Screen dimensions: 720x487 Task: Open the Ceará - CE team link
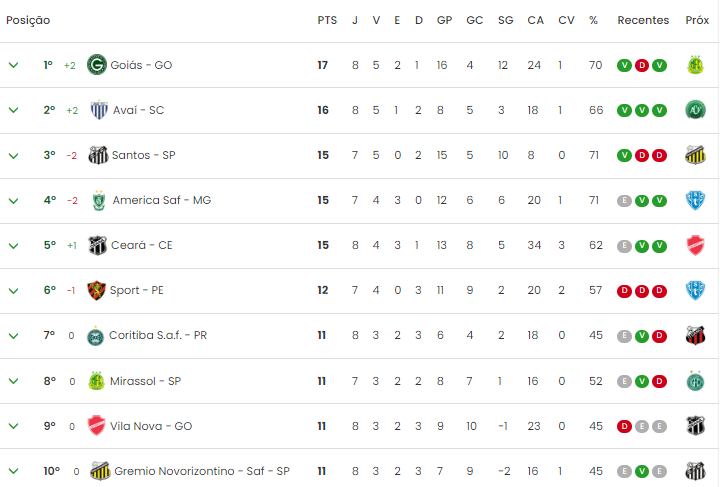click(141, 245)
